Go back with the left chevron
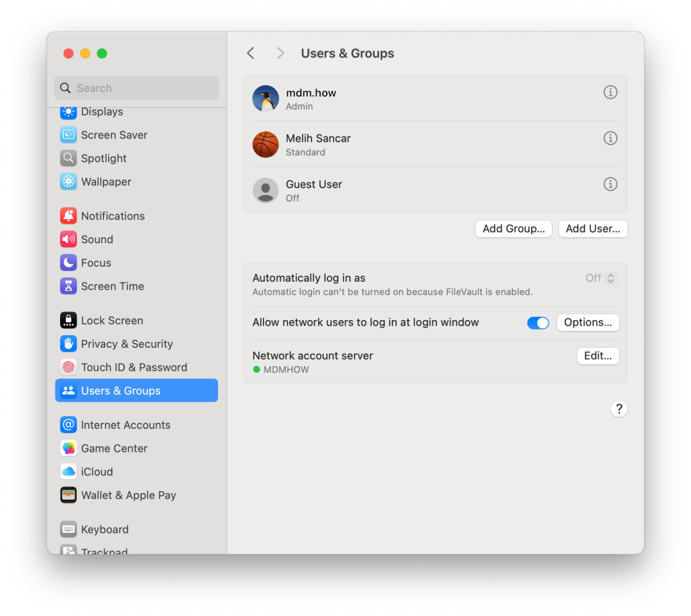691x616 pixels. pos(251,53)
